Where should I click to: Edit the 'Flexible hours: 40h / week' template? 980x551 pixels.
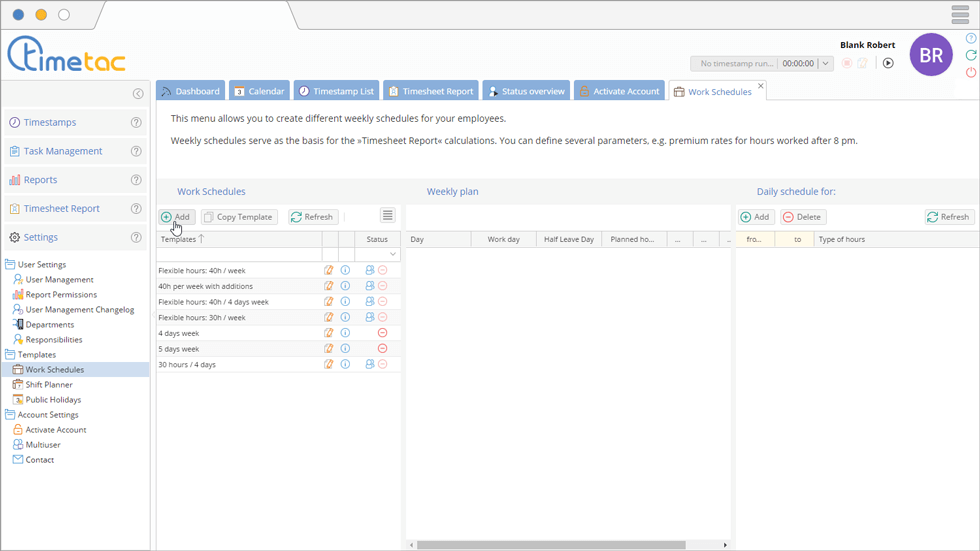coord(329,270)
